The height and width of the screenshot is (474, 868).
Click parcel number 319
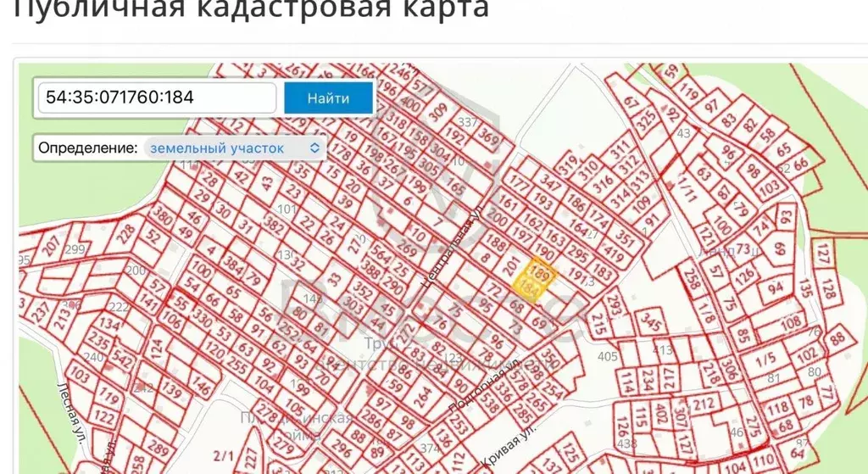coord(568,165)
